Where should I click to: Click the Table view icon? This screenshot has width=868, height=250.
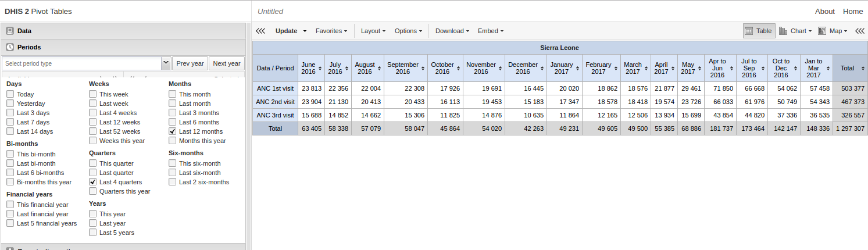(749, 31)
